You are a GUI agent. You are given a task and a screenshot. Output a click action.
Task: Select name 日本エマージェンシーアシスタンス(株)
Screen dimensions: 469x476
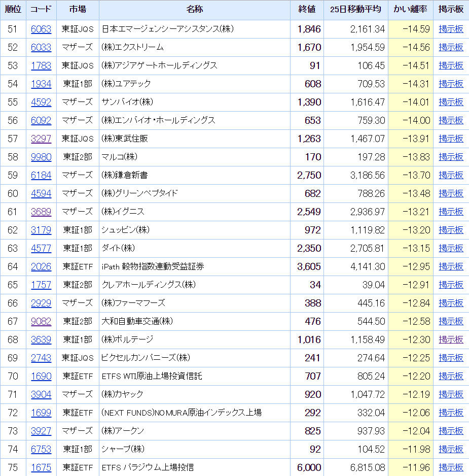pyautogui.click(x=167, y=29)
